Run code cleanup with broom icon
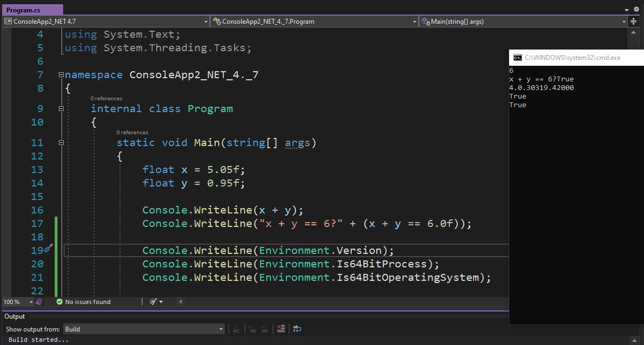Image resolution: width=644 pixels, height=345 pixels. [153, 302]
